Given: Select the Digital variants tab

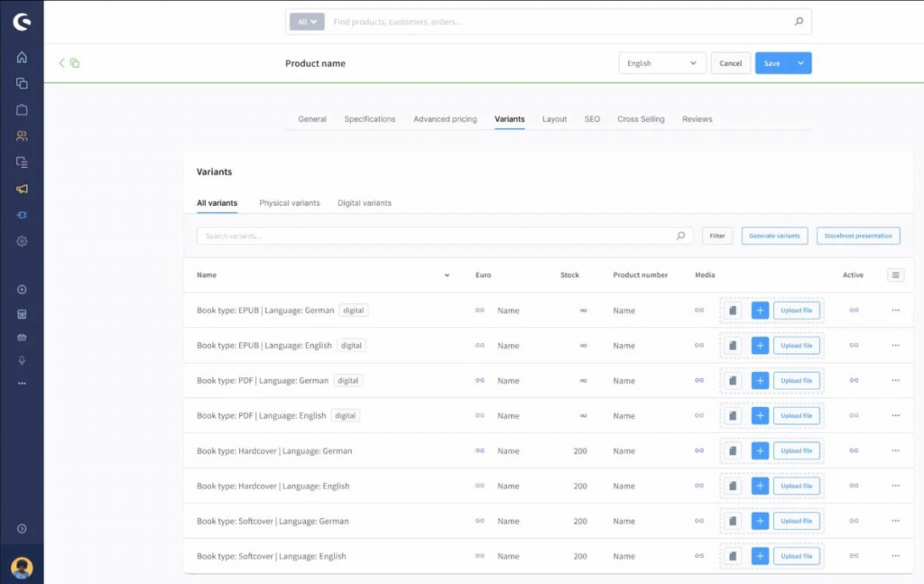Looking at the screenshot, I should click(x=365, y=202).
